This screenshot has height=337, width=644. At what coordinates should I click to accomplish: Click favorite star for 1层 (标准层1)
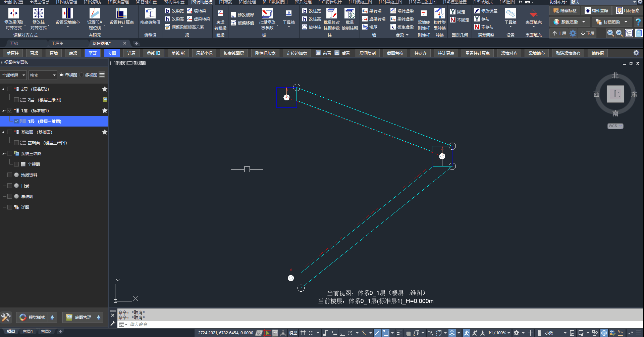click(105, 110)
